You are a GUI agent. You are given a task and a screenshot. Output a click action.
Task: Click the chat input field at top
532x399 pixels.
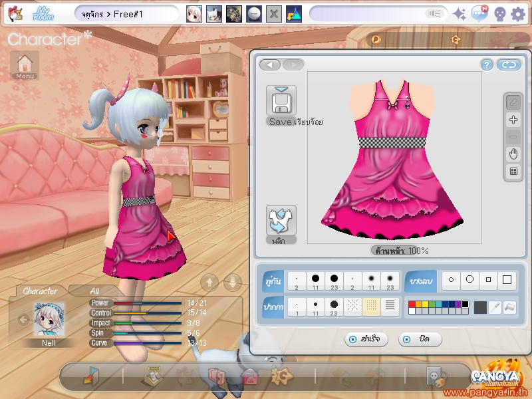pos(378,14)
